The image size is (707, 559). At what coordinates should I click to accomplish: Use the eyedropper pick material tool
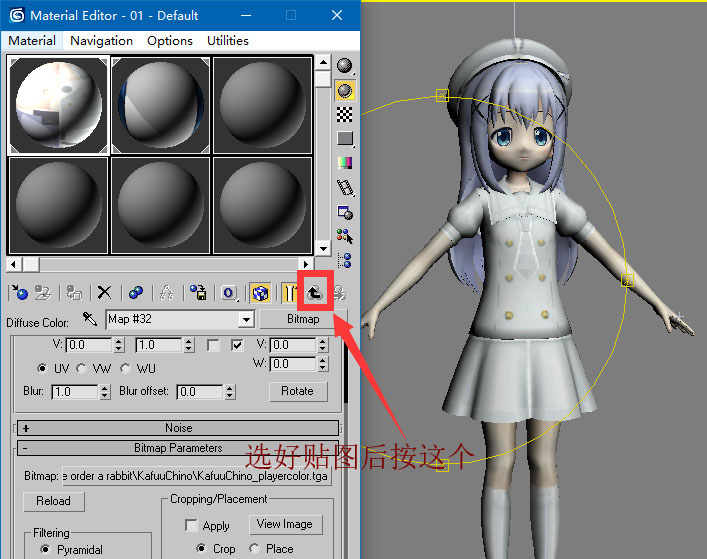89,319
